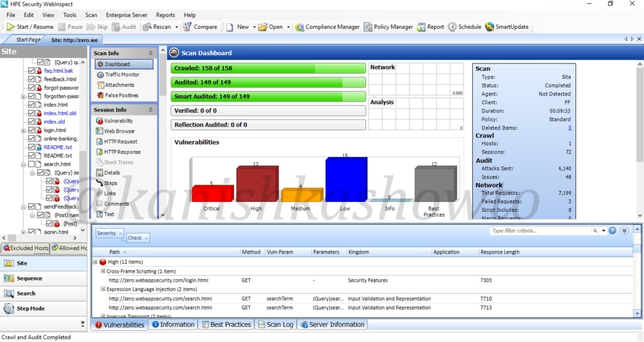This screenshot has height=342, width=644.
Task: Show HTTP Response view
Action: click(x=118, y=152)
